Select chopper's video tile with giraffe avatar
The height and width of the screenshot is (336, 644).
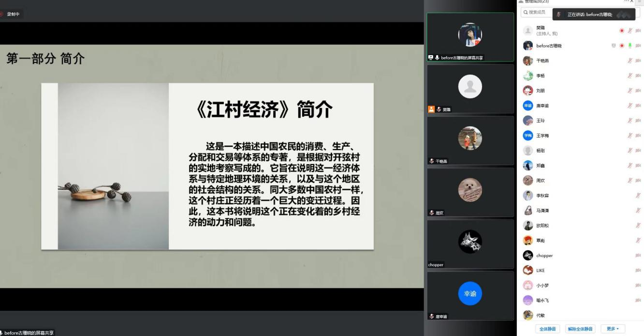tap(470, 244)
